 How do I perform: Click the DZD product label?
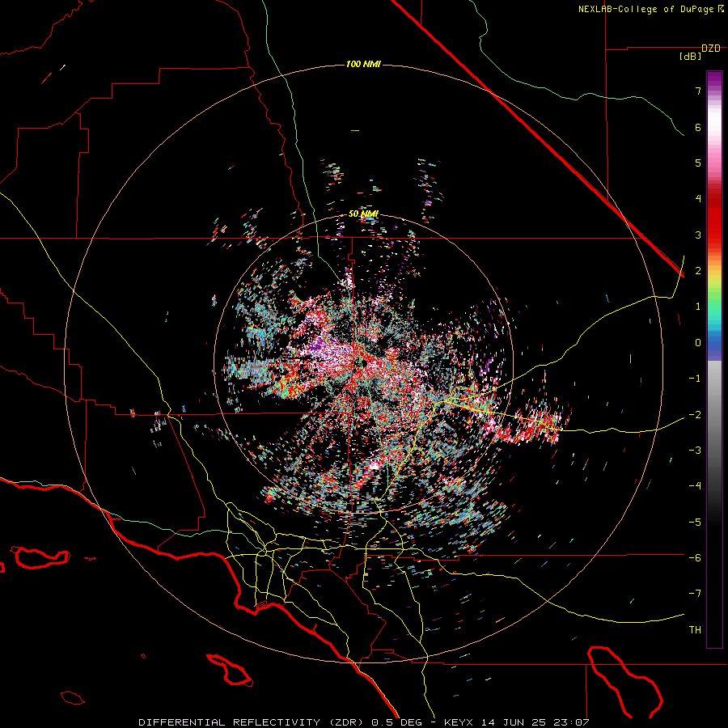[711, 49]
